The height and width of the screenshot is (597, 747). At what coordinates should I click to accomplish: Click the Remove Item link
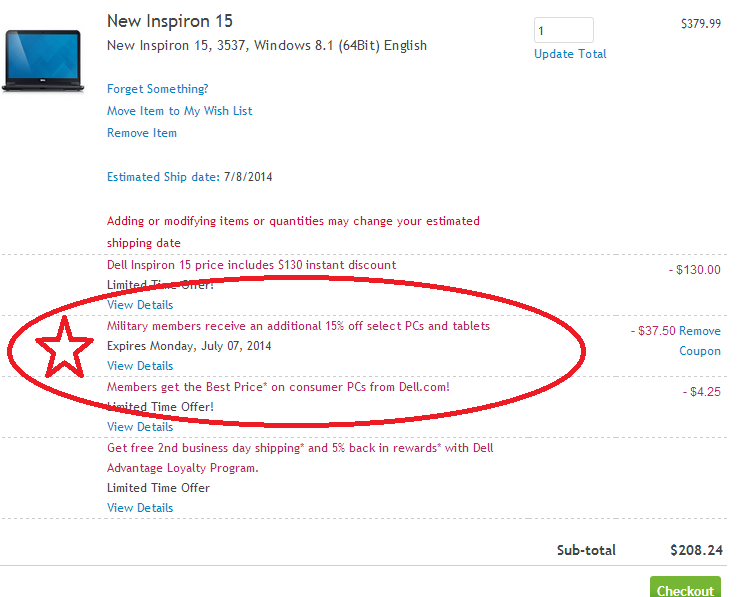point(141,133)
